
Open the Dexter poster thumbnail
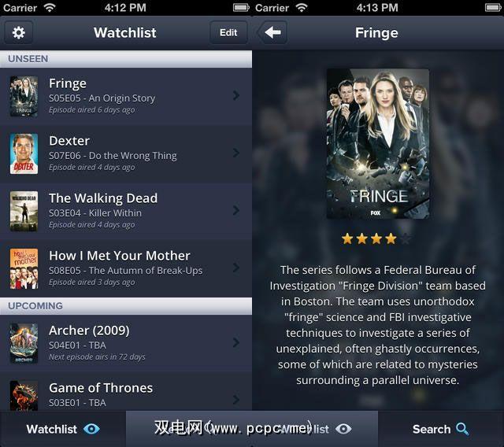pos(24,153)
